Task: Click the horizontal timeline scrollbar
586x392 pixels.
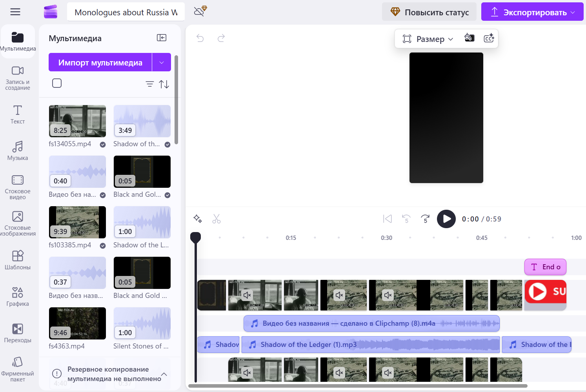Action: click(358, 386)
